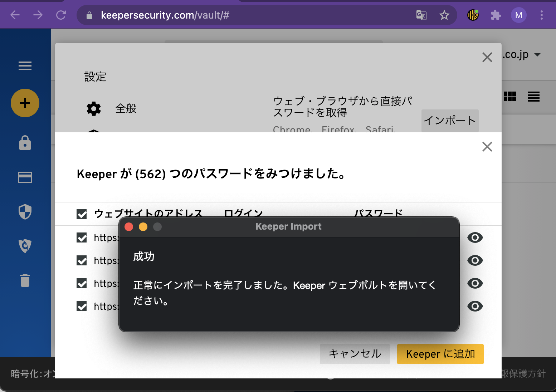Click the キャンセル button
The width and height of the screenshot is (556, 392).
click(x=355, y=354)
